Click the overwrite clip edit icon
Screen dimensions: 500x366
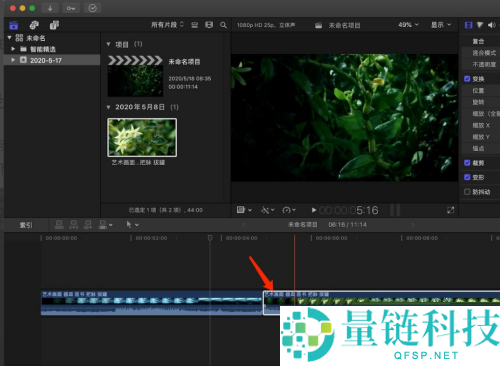[103, 225]
